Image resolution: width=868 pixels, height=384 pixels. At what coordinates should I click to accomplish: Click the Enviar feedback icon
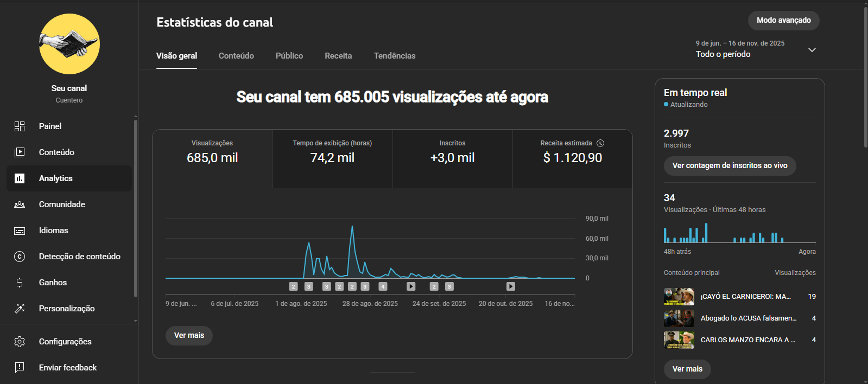[20, 368]
